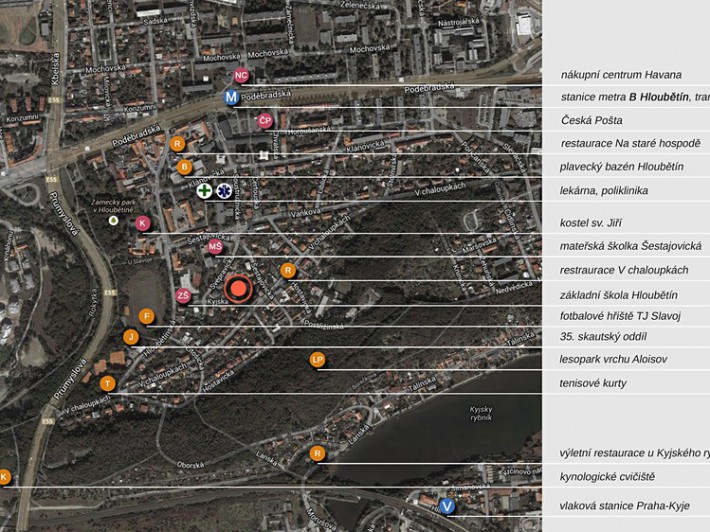
Task: Select the orange J scout troop marker
Action: pos(131,337)
